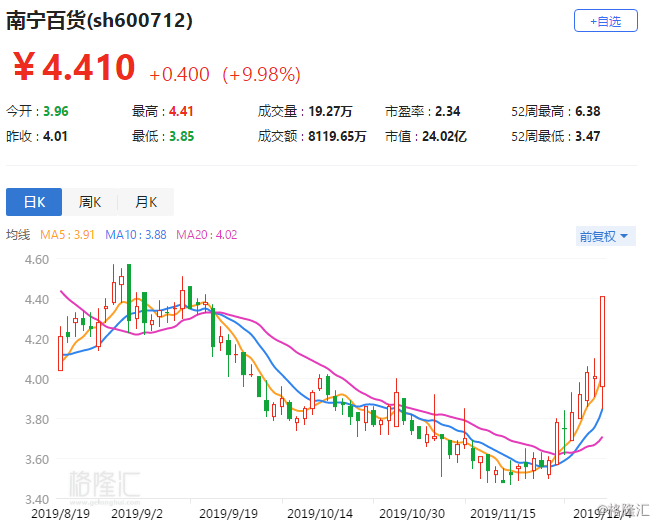The width and height of the screenshot is (657, 524).
Task: Select the 最低 value 3.85
Action: (x=181, y=137)
